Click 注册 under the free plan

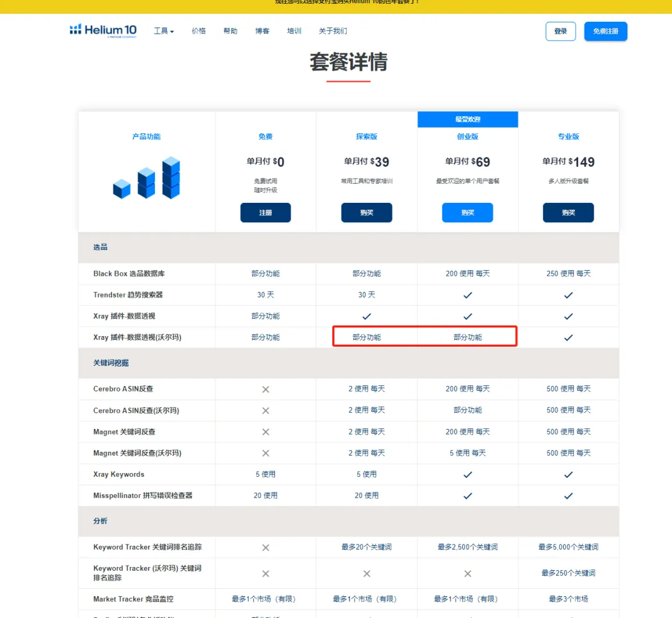(x=265, y=213)
